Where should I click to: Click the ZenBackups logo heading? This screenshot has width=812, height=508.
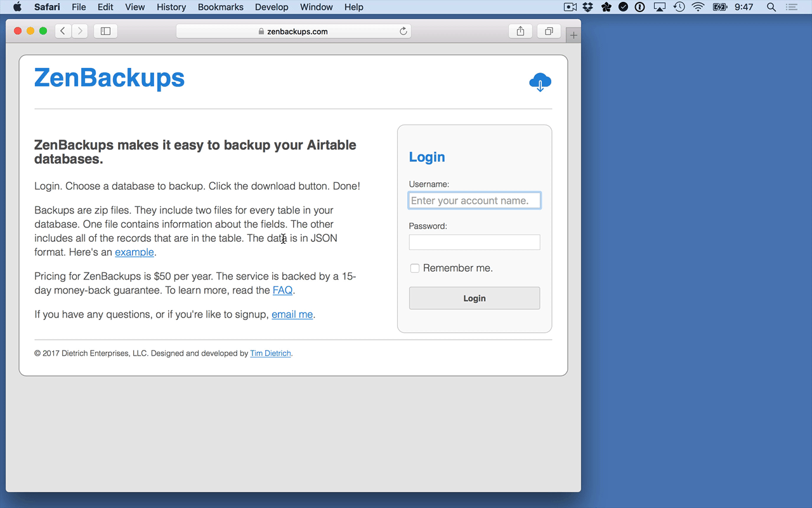point(109,78)
